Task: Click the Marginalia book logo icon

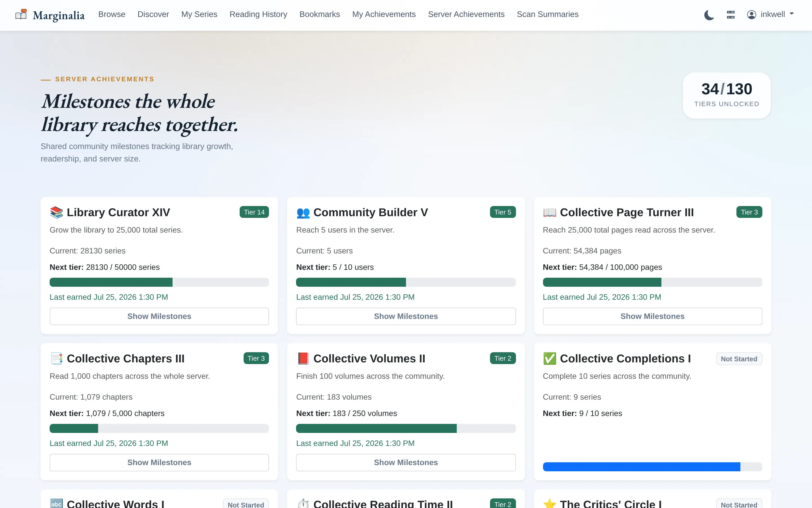Action: pos(21,14)
